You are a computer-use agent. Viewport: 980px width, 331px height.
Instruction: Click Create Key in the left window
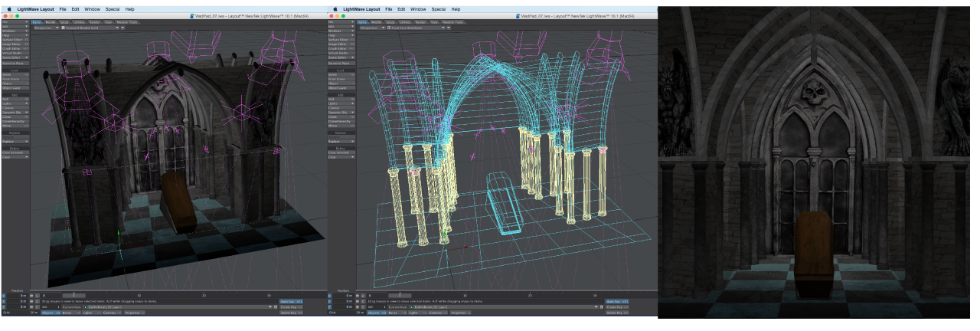(x=291, y=307)
